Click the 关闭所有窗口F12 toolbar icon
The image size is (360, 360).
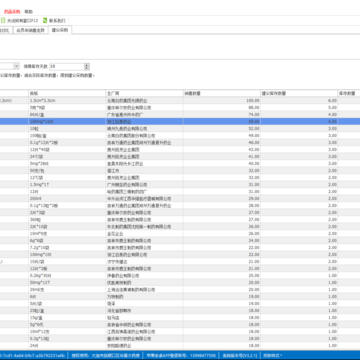click(x=3, y=20)
